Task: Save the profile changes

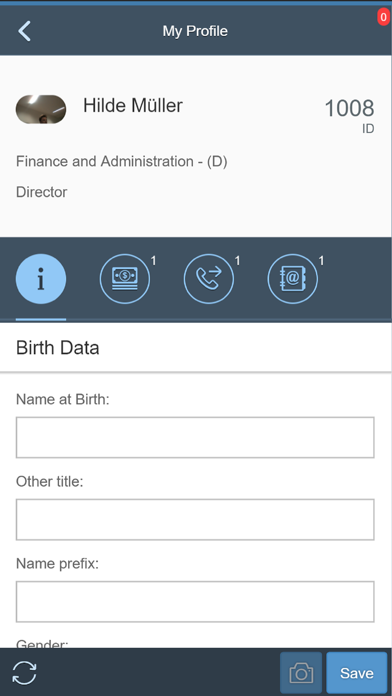Action: 357,673
